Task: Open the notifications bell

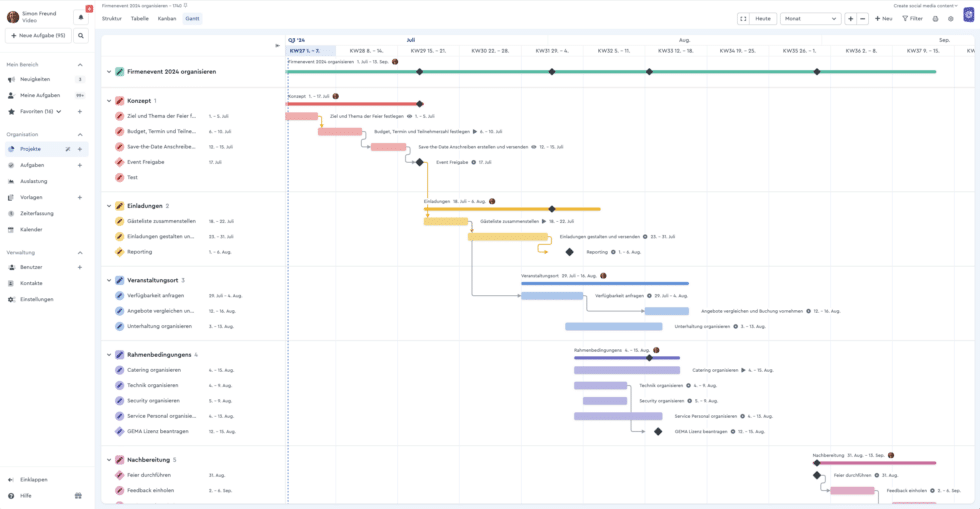Action: click(x=81, y=17)
